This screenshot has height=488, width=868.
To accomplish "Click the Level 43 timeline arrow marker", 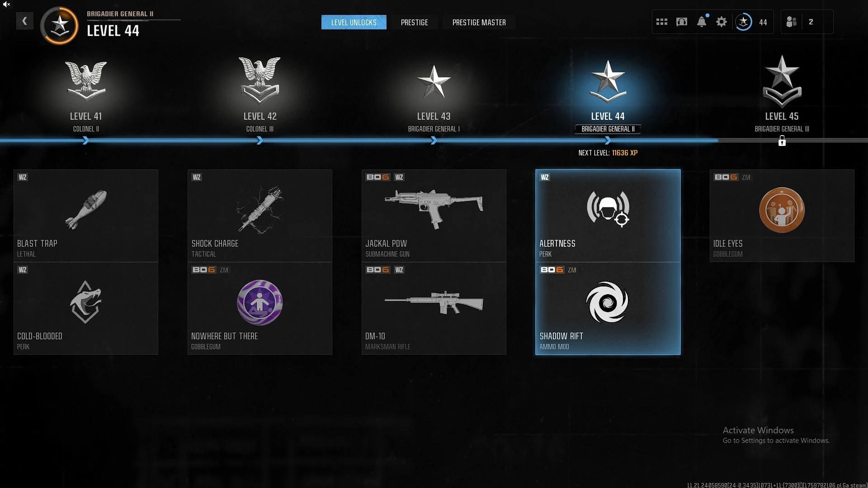I will tap(434, 141).
